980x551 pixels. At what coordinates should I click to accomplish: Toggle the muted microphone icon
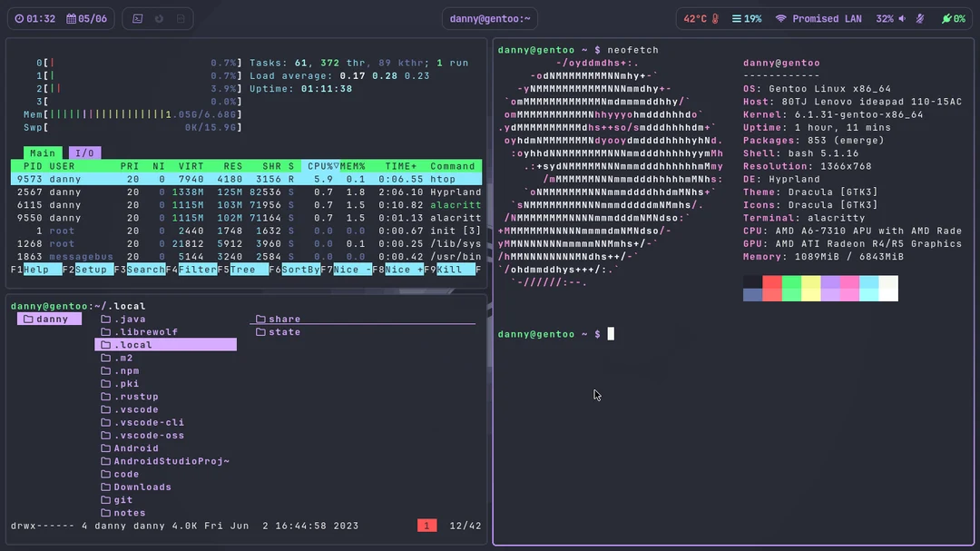point(920,19)
